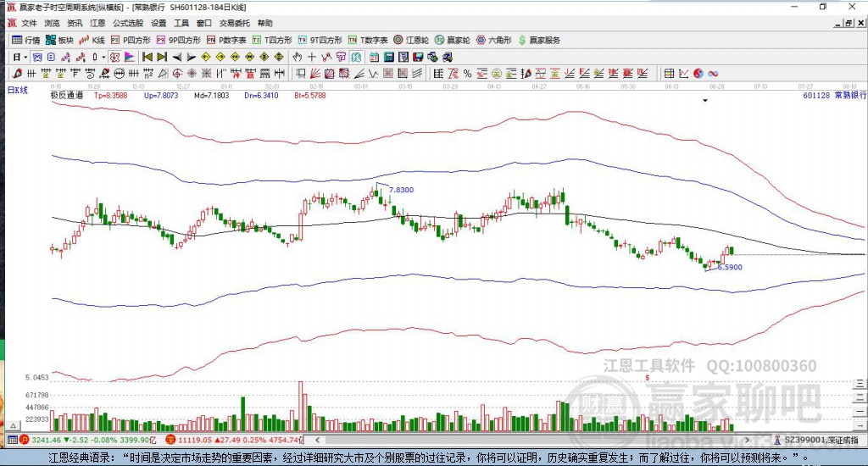Open the 六角形 hexagon tool
868x466 pixels.
click(x=494, y=40)
